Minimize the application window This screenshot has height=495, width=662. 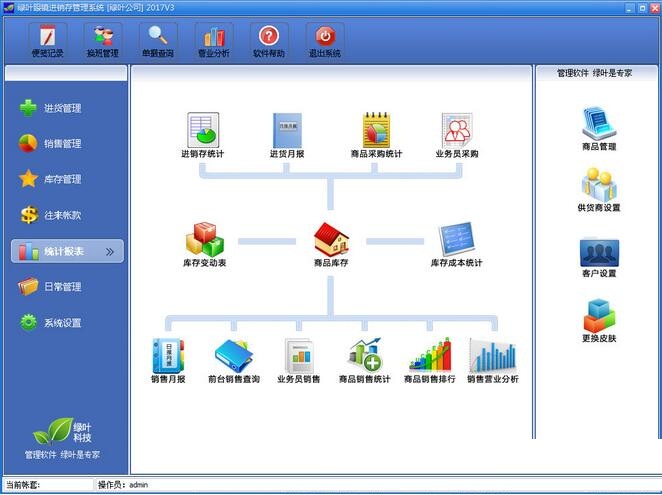pyautogui.click(x=629, y=8)
